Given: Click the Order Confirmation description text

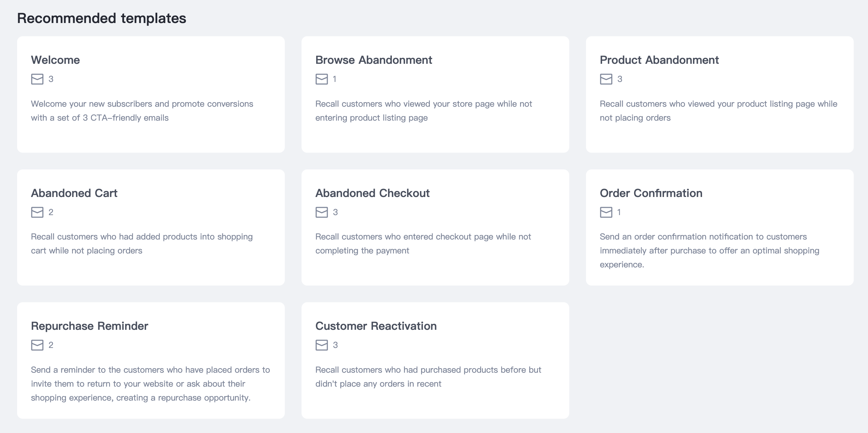Looking at the screenshot, I should click(x=709, y=251).
